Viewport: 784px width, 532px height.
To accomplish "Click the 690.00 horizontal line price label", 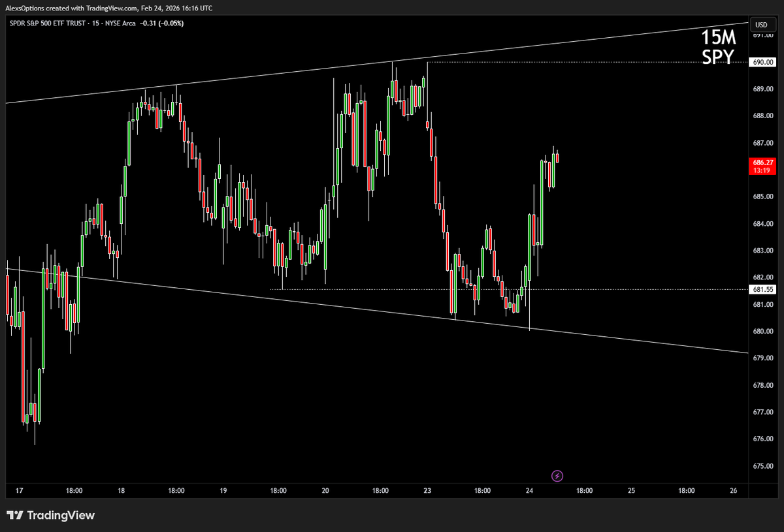I will click(x=763, y=63).
